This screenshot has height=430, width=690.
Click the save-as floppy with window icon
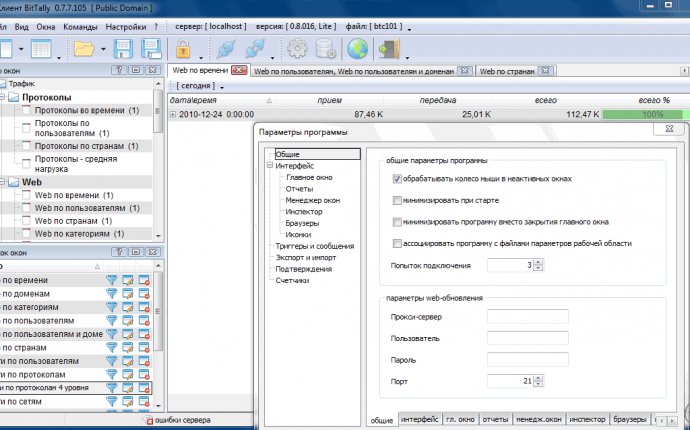(x=150, y=49)
